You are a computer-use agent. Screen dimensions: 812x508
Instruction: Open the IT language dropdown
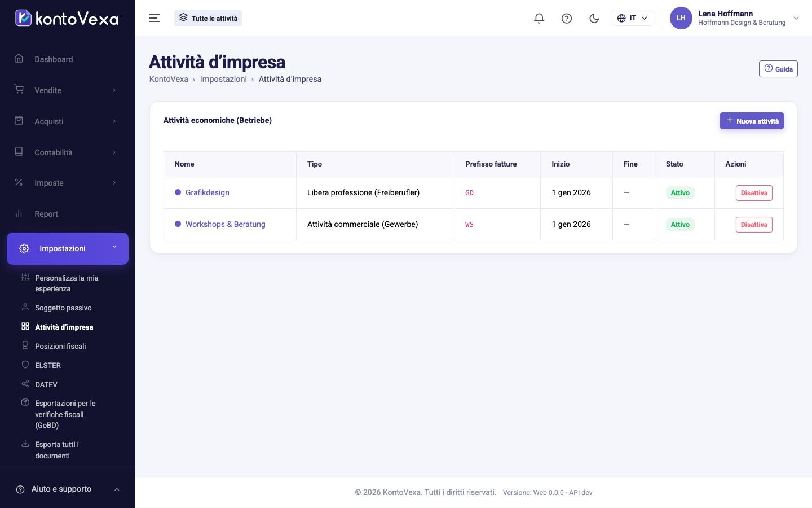point(633,18)
